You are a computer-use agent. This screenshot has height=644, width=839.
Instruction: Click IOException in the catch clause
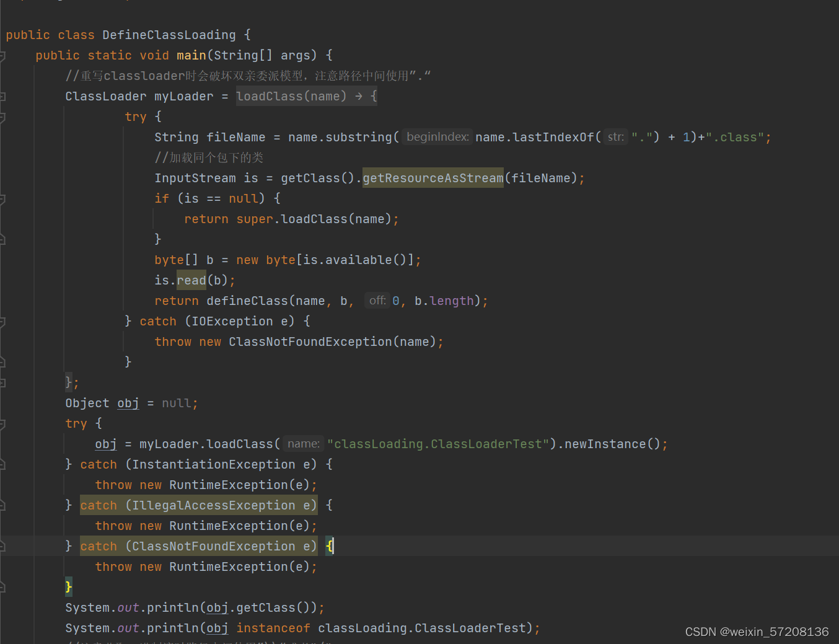click(232, 321)
